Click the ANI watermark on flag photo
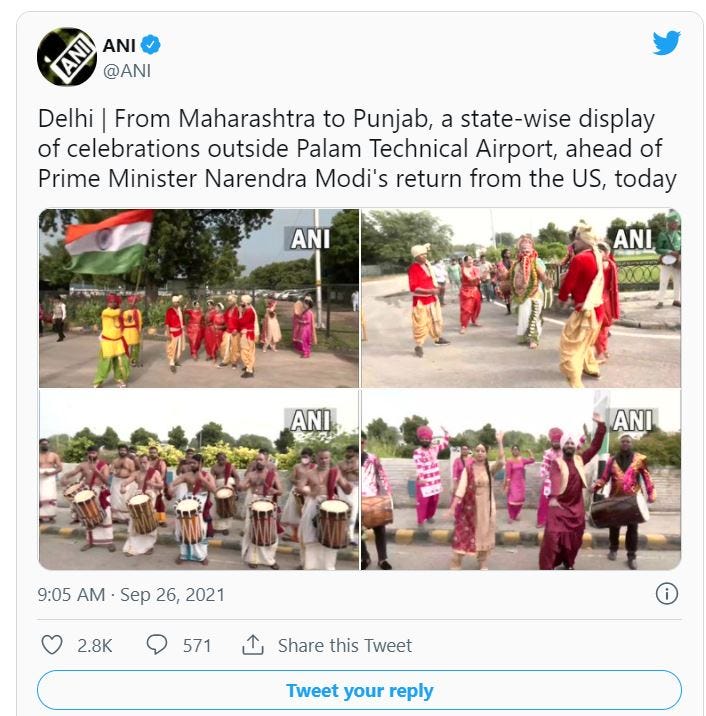The image size is (706, 716). pyautogui.click(x=310, y=238)
